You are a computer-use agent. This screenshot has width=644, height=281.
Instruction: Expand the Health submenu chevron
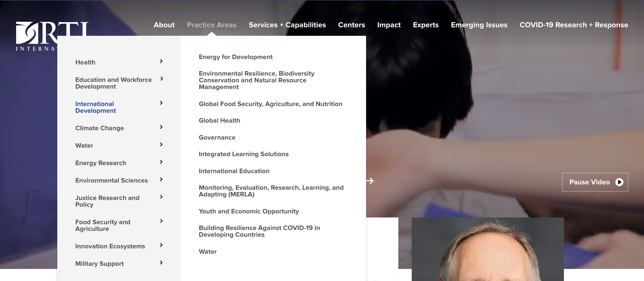tap(161, 61)
